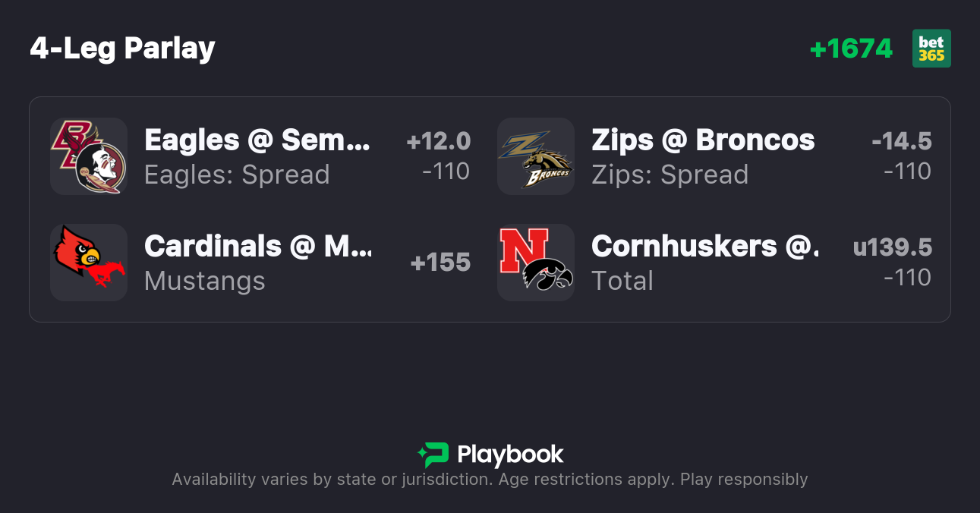This screenshot has width=980, height=513.
Task: Click the availability disclaimer text
Action: [x=490, y=480]
